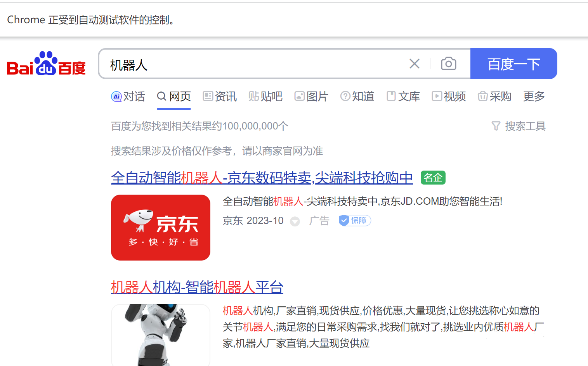Open the camera image search icon
Viewport: 588px width, 366px height.
click(448, 64)
